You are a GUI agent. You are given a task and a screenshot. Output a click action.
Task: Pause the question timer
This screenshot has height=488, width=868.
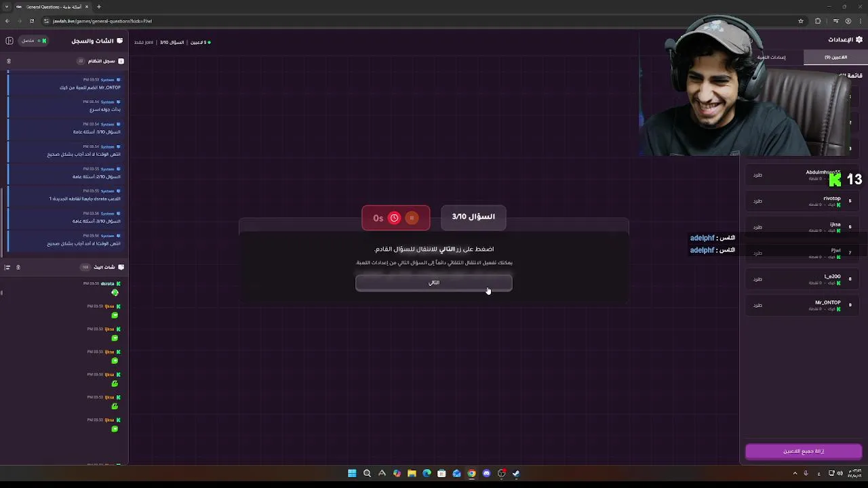[412, 218]
